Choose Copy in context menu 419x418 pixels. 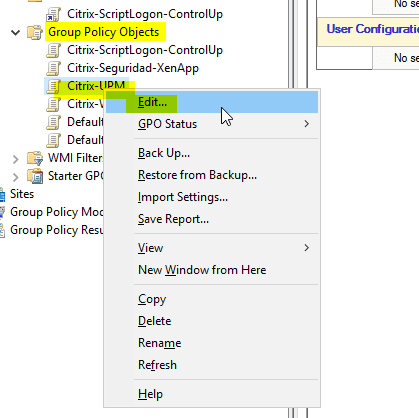[212, 299]
